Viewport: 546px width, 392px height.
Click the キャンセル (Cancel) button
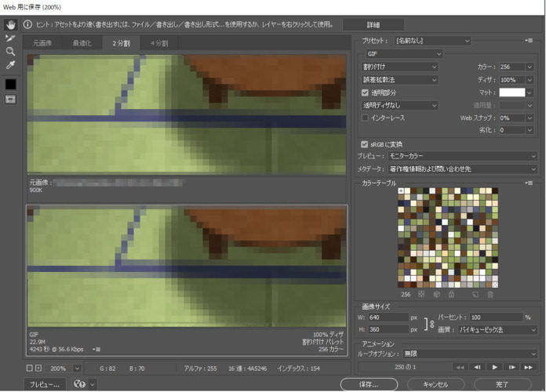(x=435, y=385)
